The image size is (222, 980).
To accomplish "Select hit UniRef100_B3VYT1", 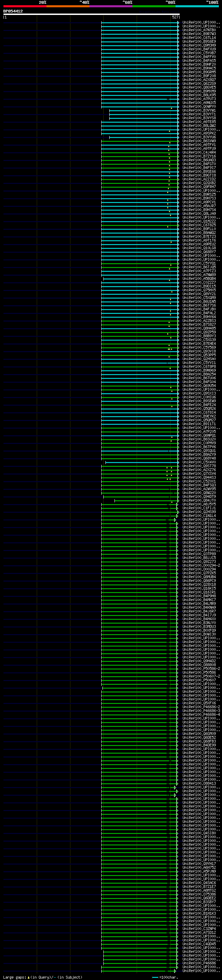I will pos(199,114).
